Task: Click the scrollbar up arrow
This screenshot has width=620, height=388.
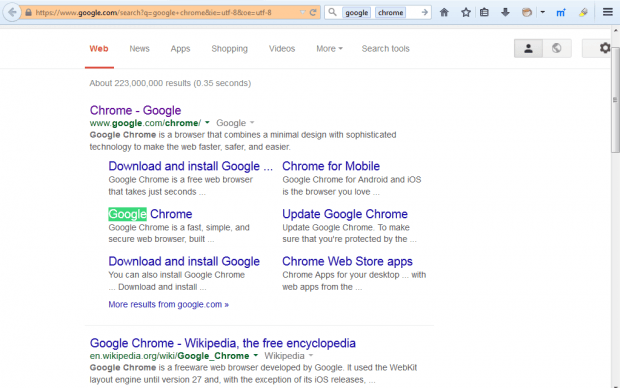Action: coord(615,30)
